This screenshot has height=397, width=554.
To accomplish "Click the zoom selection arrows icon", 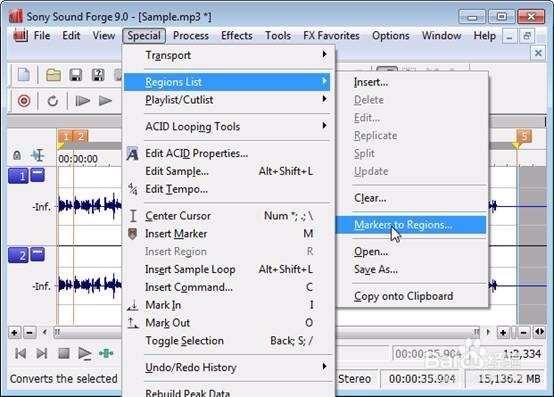I will tap(540, 332).
